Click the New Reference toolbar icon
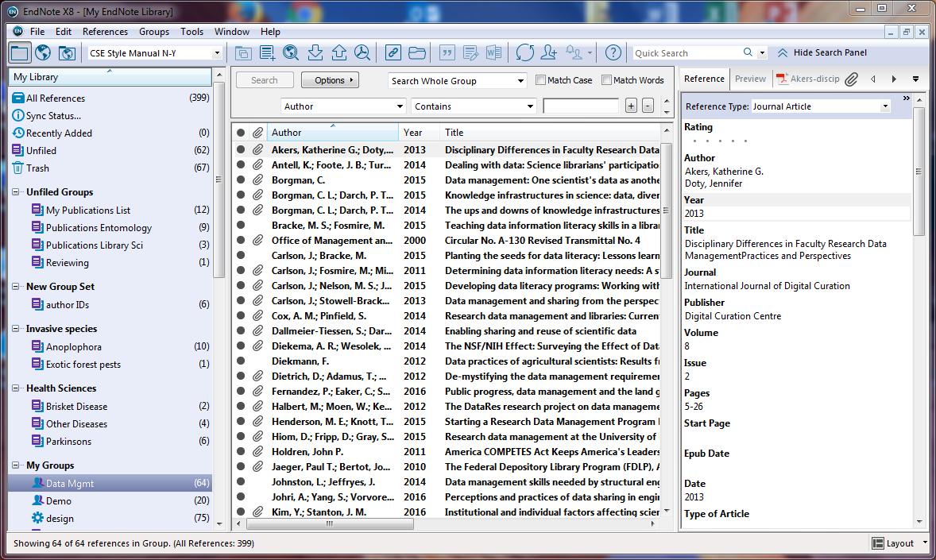The image size is (936, 560). point(267,52)
